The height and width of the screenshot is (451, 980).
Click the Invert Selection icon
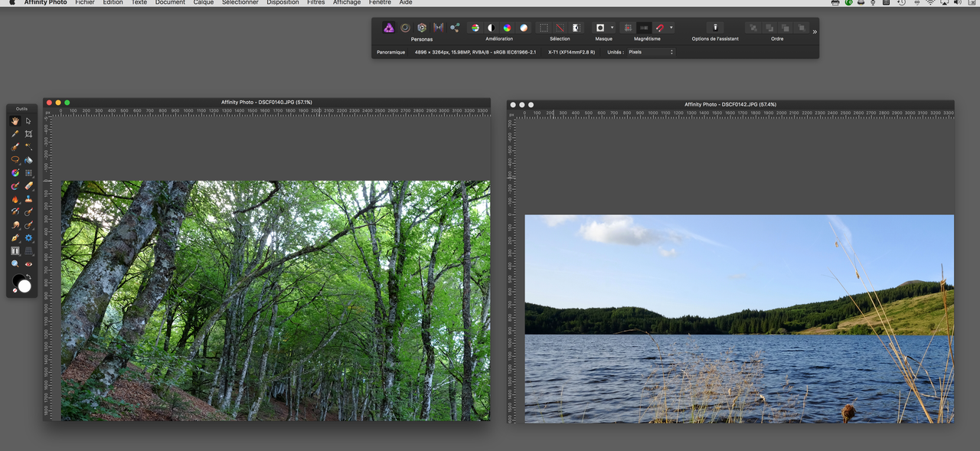pos(576,28)
